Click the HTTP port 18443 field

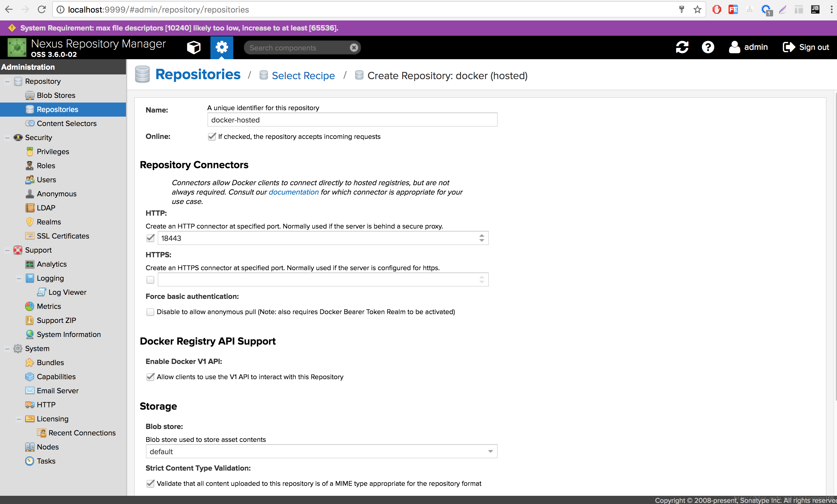coord(323,238)
